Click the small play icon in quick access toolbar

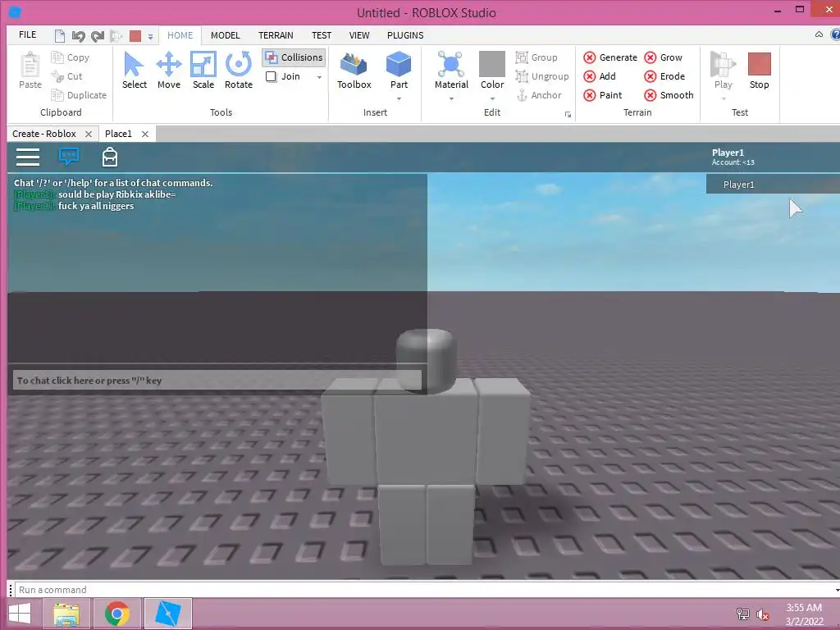click(116, 36)
